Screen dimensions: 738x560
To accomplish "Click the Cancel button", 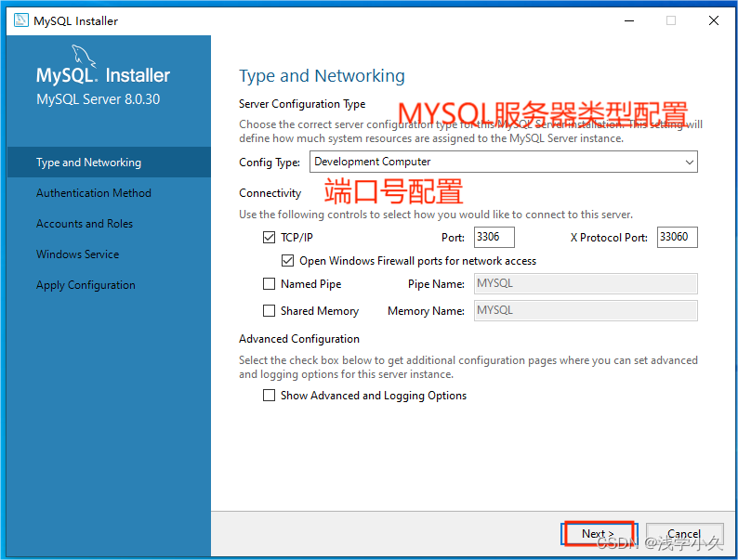I will (684, 534).
